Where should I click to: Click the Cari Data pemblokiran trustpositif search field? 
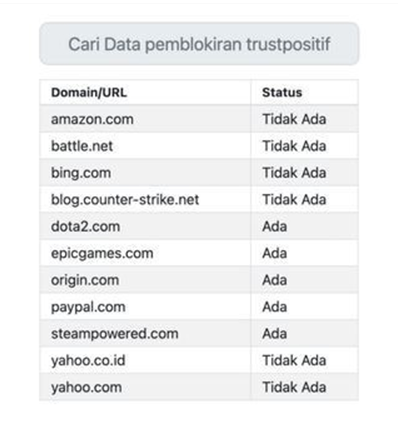(199, 44)
